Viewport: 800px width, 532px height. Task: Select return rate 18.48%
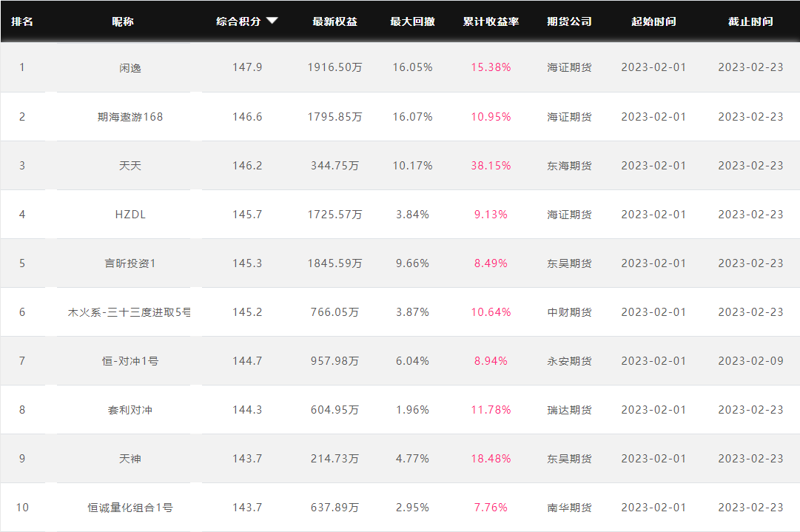(x=491, y=459)
